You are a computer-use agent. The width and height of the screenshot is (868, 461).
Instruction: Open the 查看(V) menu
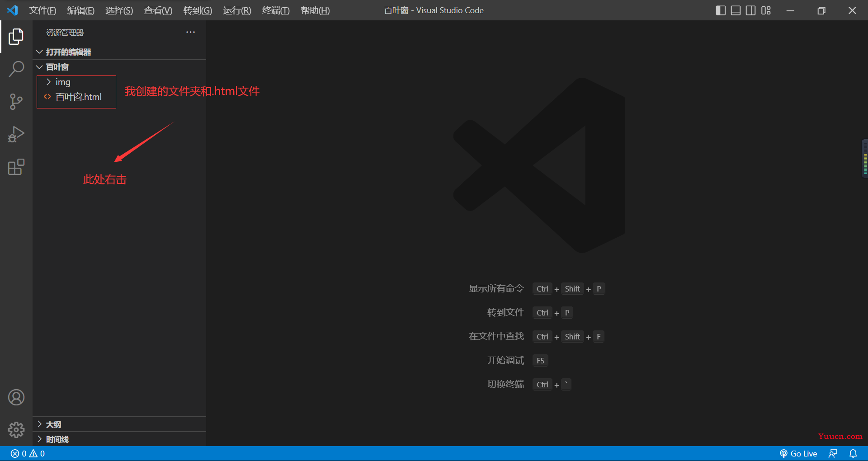[158, 10]
